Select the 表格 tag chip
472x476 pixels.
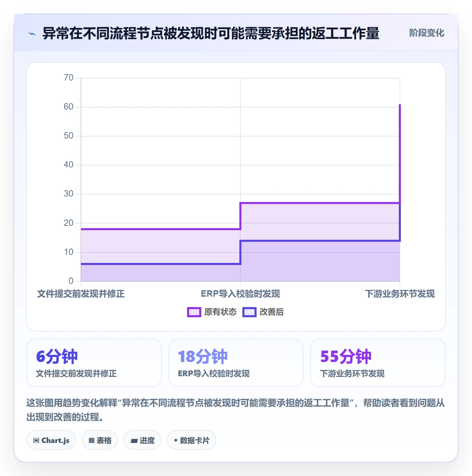pyautogui.click(x=100, y=440)
